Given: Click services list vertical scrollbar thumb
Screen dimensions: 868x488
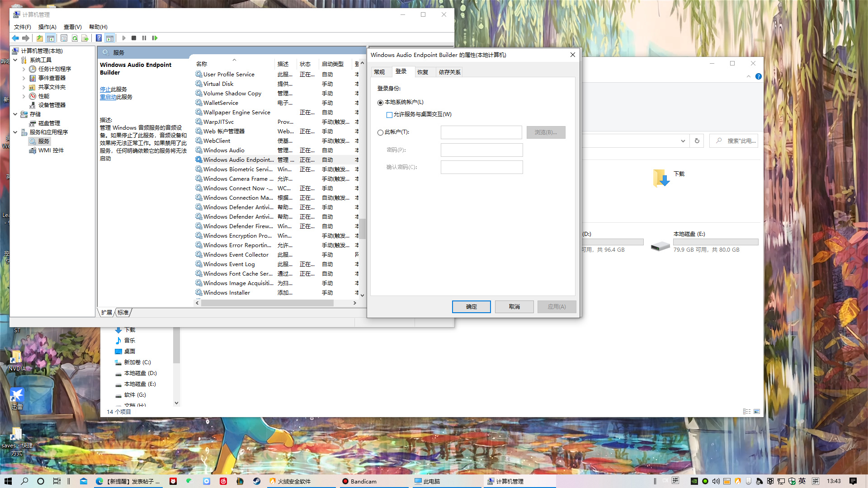Looking at the screenshot, I should (363, 229).
